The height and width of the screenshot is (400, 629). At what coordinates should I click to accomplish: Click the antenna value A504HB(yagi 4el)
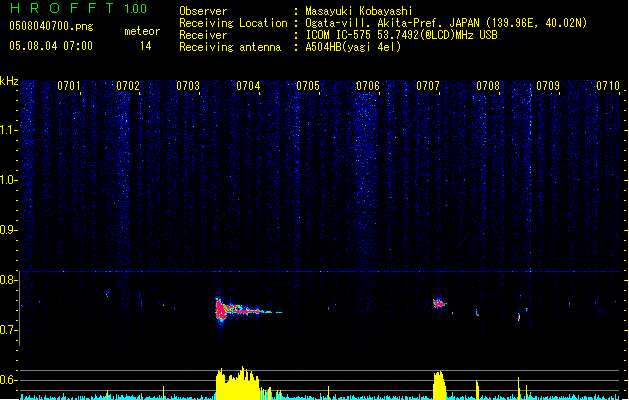(353, 47)
